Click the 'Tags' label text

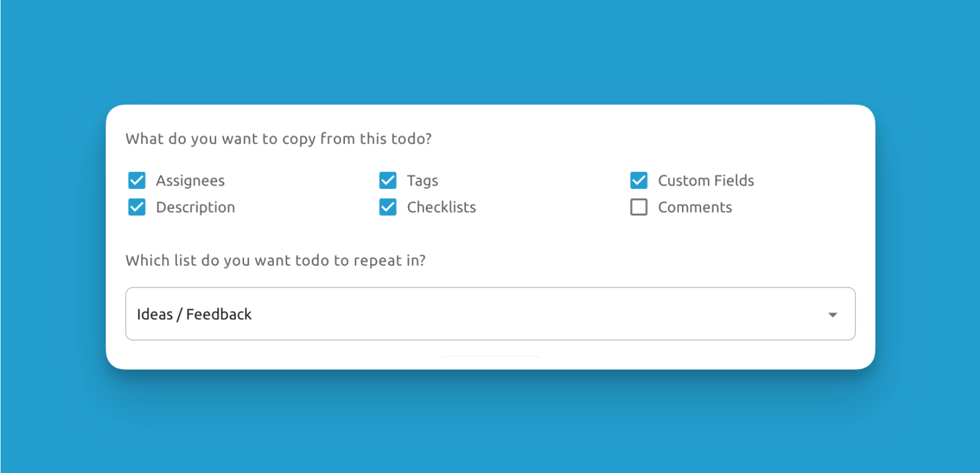pyautogui.click(x=423, y=181)
